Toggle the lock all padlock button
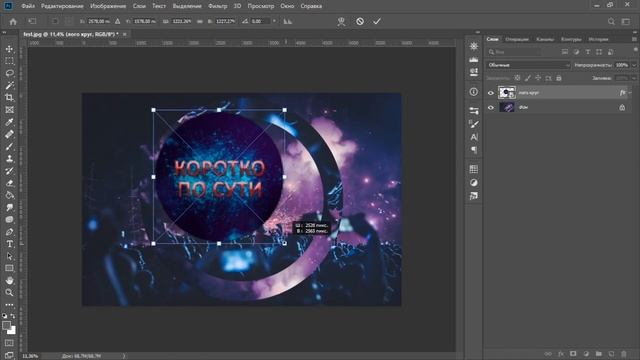 click(x=559, y=78)
